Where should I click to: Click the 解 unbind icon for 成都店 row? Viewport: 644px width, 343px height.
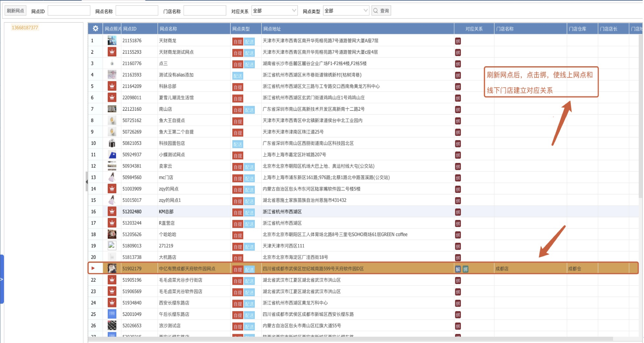click(x=458, y=269)
